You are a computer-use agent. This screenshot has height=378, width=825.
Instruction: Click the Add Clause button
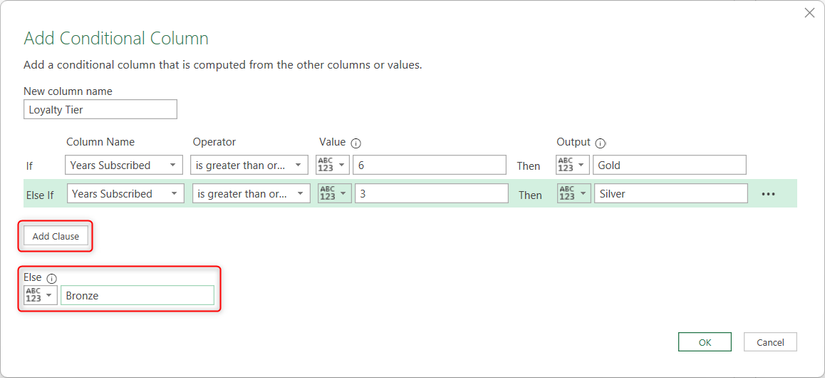pyautogui.click(x=56, y=236)
